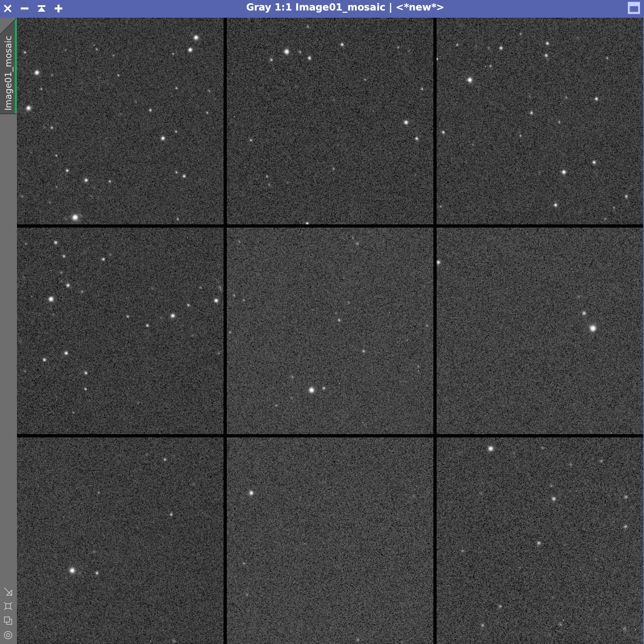This screenshot has height=644, width=644.
Task: Click the brightest star in the center panel
Action: click(312, 390)
